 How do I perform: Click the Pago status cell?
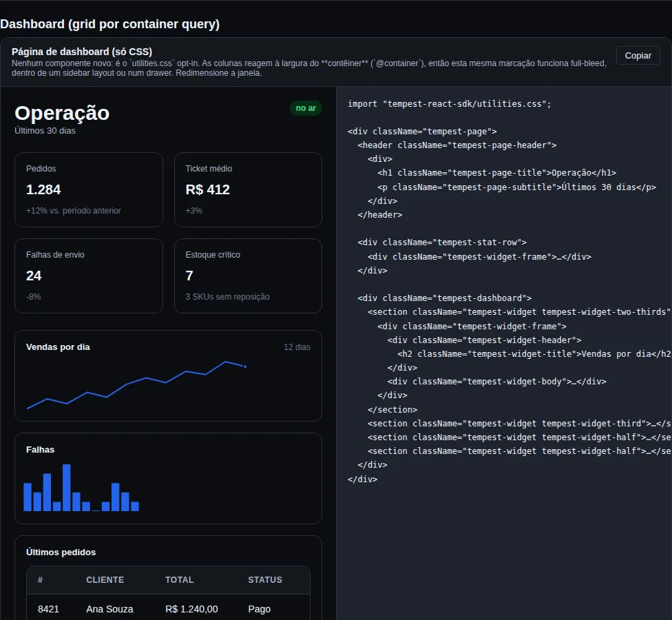[260, 609]
